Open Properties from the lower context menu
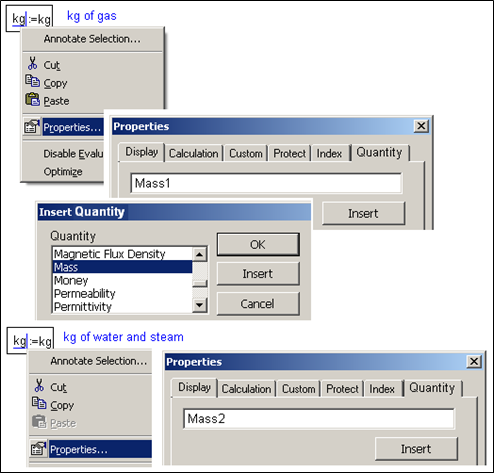This screenshot has height=473, width=494. (100, 449)
